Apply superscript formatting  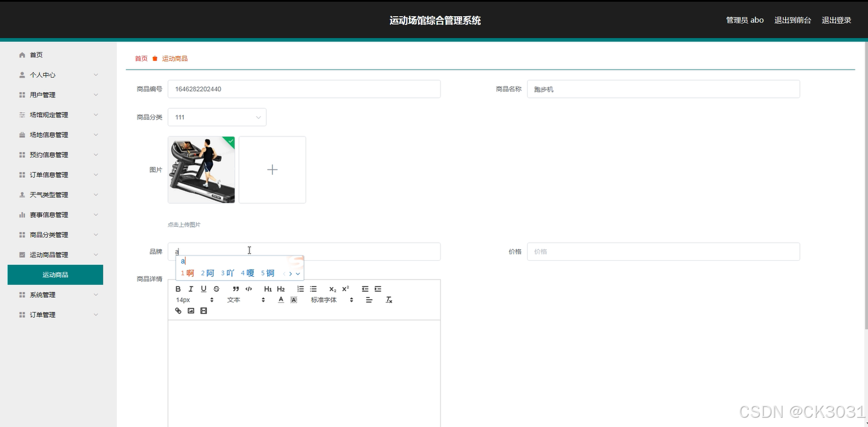[x=346, y=289]
